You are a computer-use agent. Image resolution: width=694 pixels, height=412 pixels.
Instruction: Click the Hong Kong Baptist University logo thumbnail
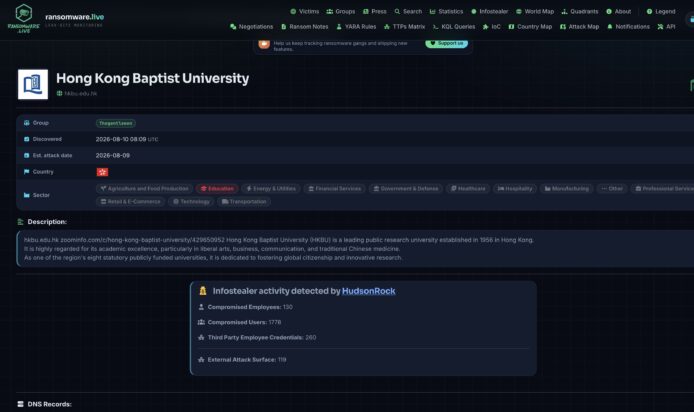click(33, 84)
